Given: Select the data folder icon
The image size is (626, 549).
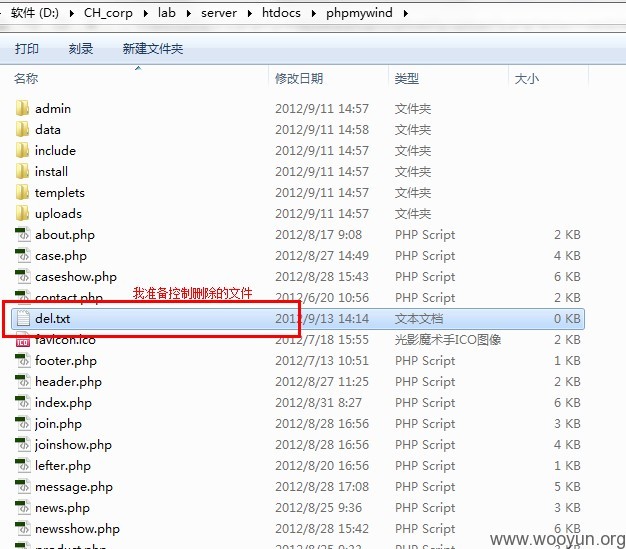Looking at the screenshot, I should click(22, 129).
